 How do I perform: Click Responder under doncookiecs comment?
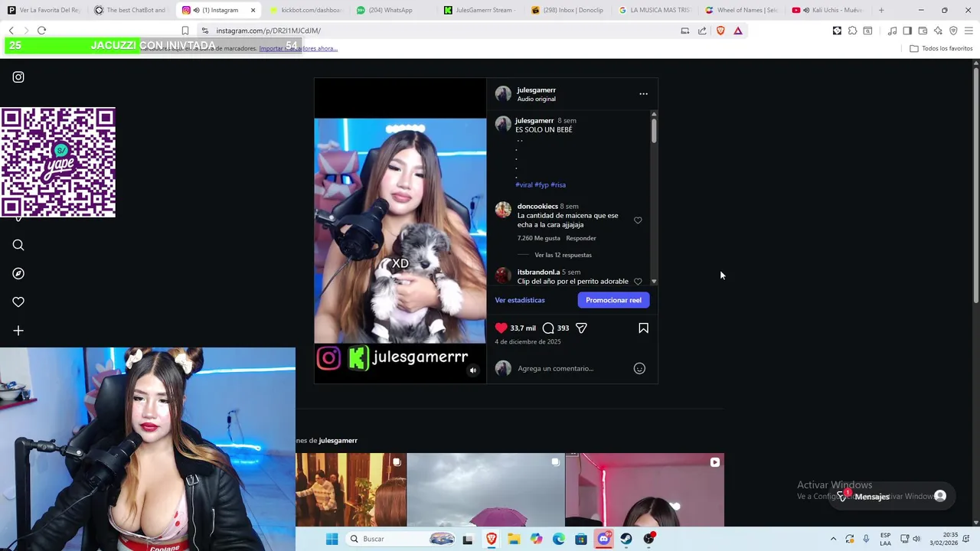[x=581, y=238]
